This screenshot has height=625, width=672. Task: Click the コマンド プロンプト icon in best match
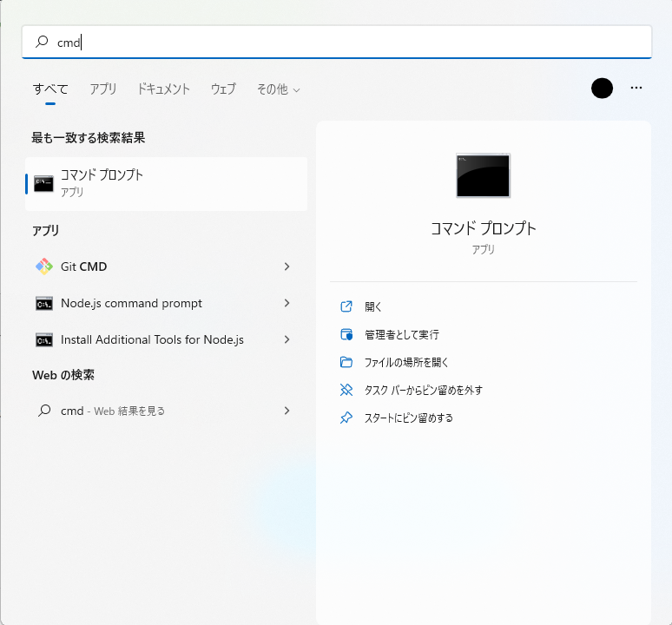(x=43, y=184)
